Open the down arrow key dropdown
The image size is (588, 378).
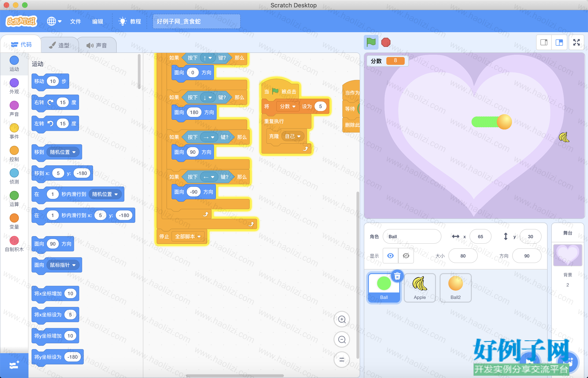[x=207, y=97]
